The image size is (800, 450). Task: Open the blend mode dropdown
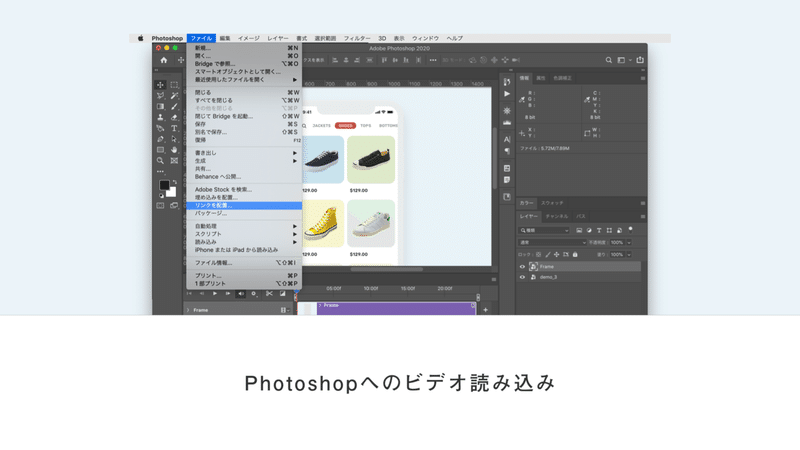[x=552, y=242]
